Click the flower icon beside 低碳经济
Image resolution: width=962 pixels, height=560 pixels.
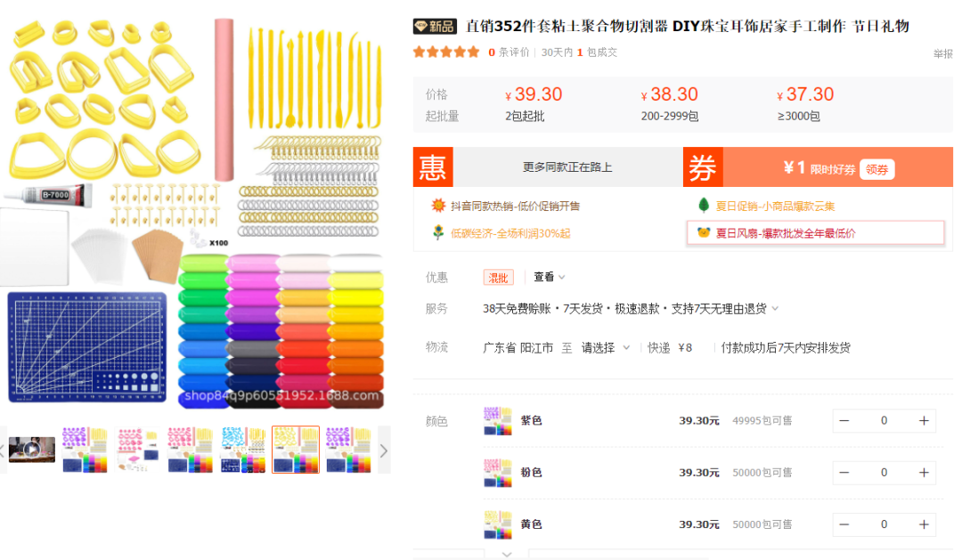click(438, 232)
